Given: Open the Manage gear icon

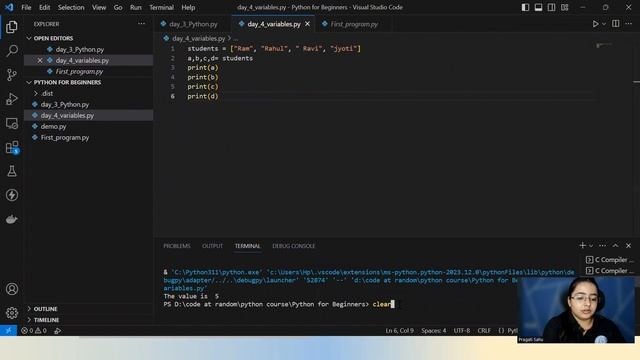Looking at the screenshot, I should [x=12, y=313].
